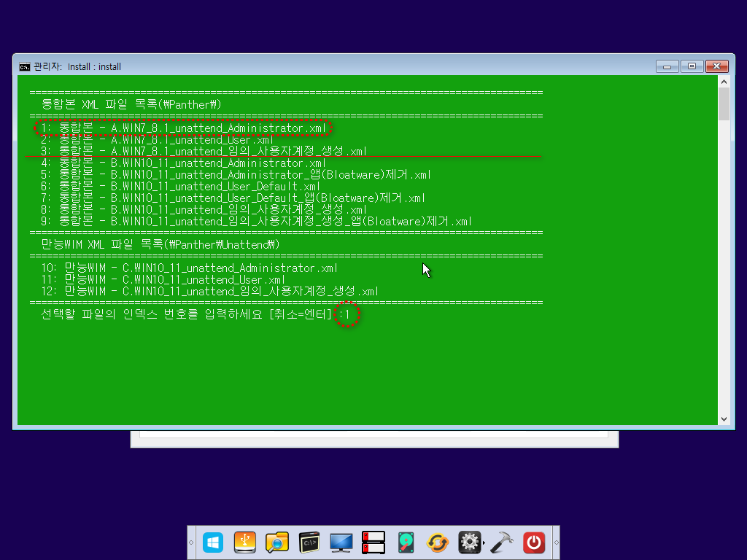Open the hard disk utility icon in the dock
This screenshot has width=747, height=560.
coord(406,542)
